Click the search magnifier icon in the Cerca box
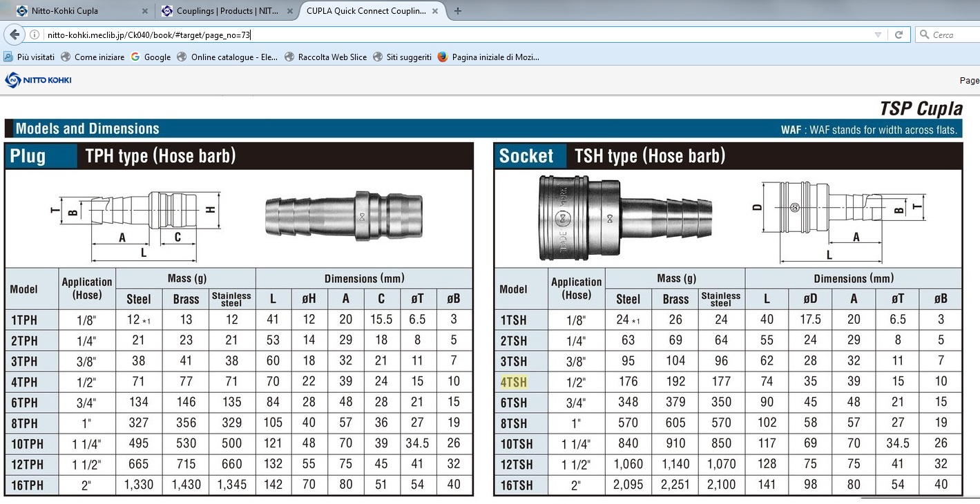This screenshot has width=980, height=504. click(x=925, y=35)
